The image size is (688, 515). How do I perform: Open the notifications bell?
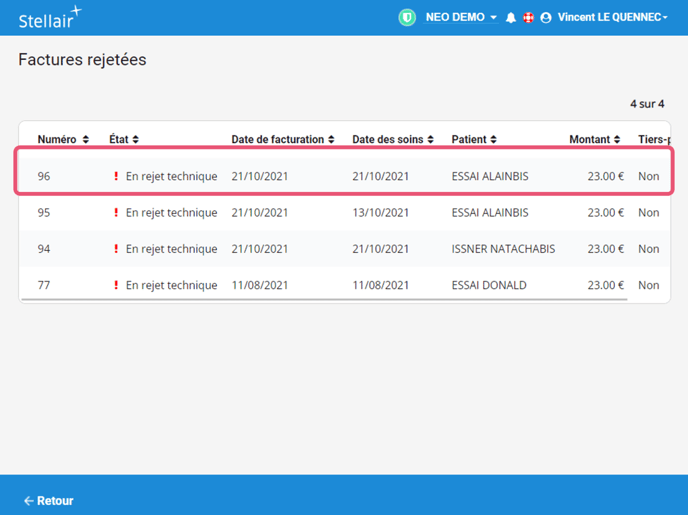tap(511, 18)
